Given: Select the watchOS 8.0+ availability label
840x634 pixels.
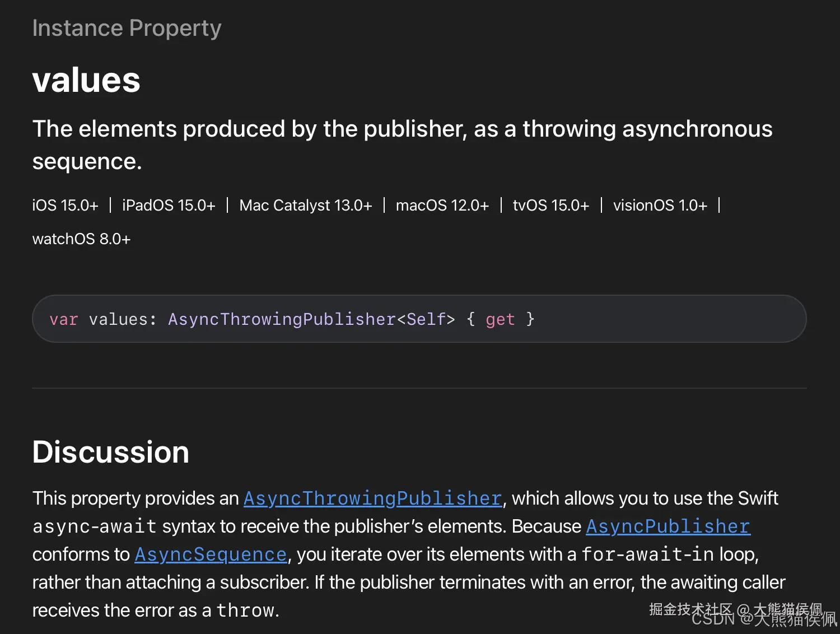Looking at the screenshot, I should point(81,239).
